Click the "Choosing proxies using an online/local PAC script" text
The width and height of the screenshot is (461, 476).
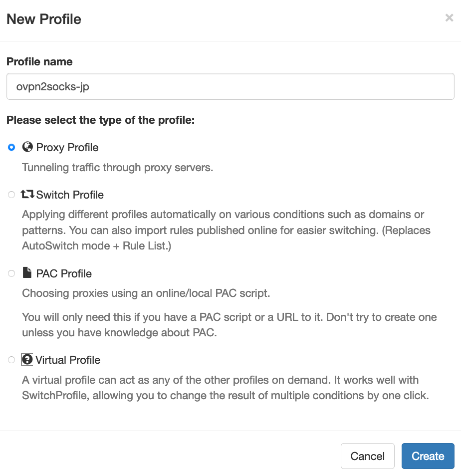point(146,293)
